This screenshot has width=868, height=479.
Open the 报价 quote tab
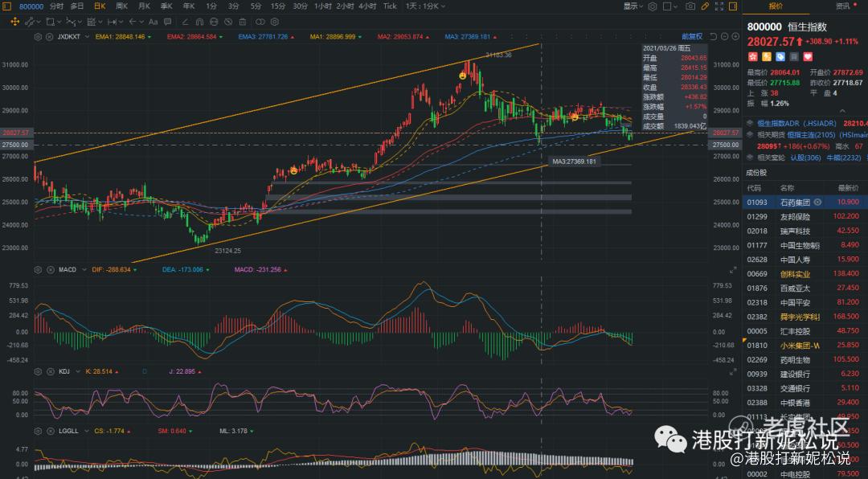[776, 6]
